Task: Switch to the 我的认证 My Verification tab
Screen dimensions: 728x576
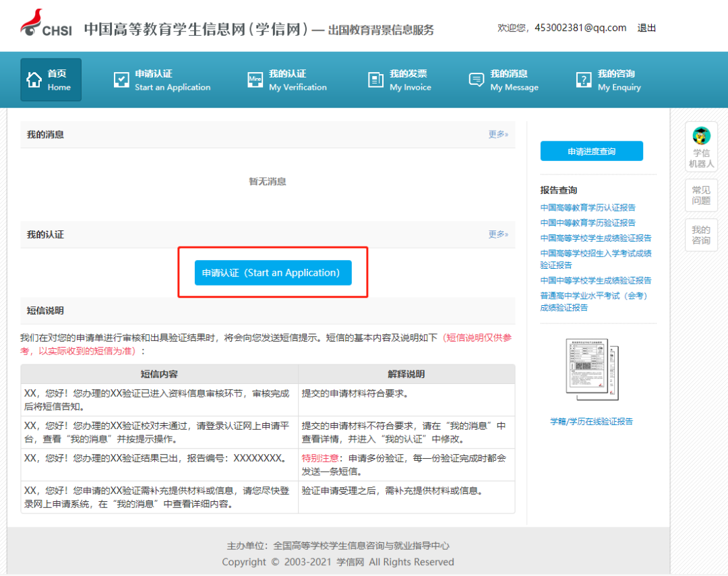Action: 290,79
